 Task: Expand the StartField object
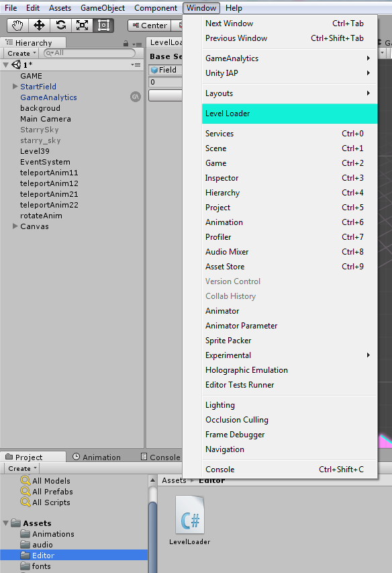[x=15, y=86]
